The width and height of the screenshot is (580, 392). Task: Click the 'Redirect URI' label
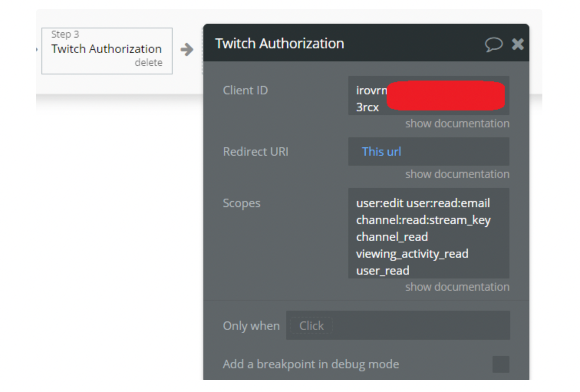[255, 152]
